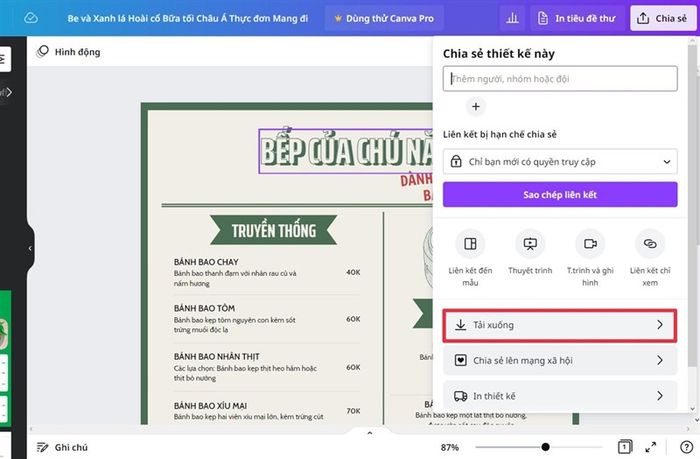Image resolution: width=700 pixels, height=459 pixels.
Task: Expand Chia sẻ lên mạng xã hội
Action: [560, 360]
